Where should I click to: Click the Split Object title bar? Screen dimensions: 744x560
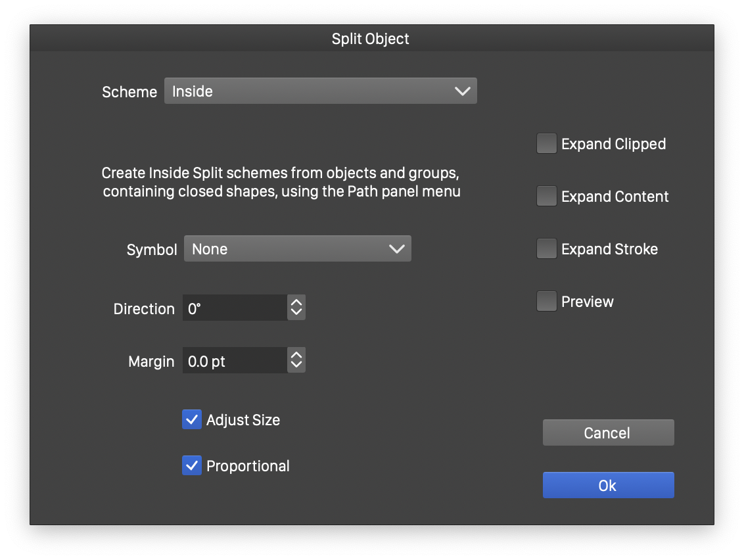(371, 39)
